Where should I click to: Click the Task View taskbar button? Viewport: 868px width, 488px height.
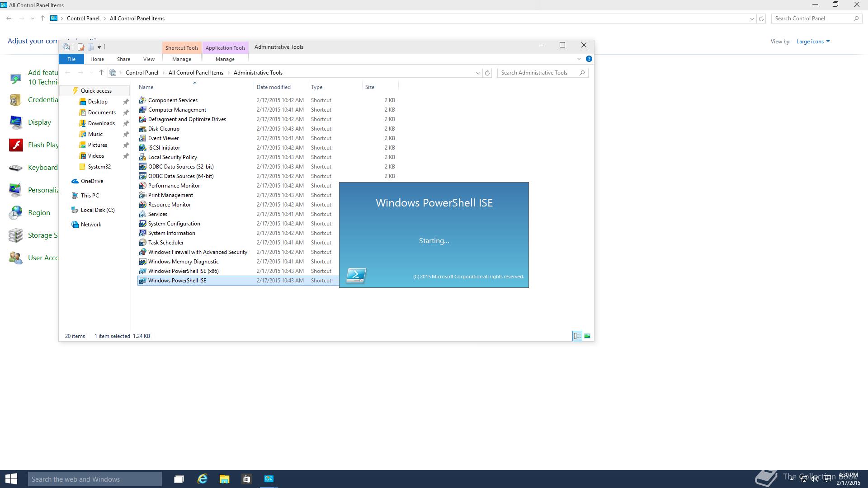[x=179, y=479]
